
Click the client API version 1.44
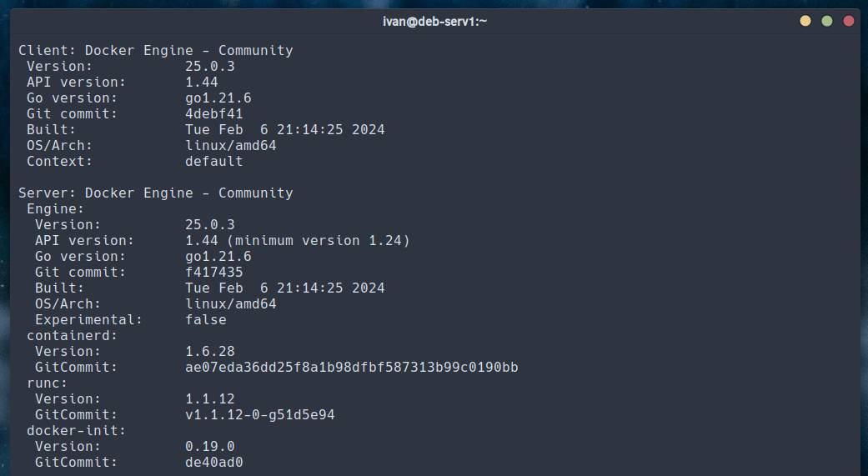coord(202,83)
